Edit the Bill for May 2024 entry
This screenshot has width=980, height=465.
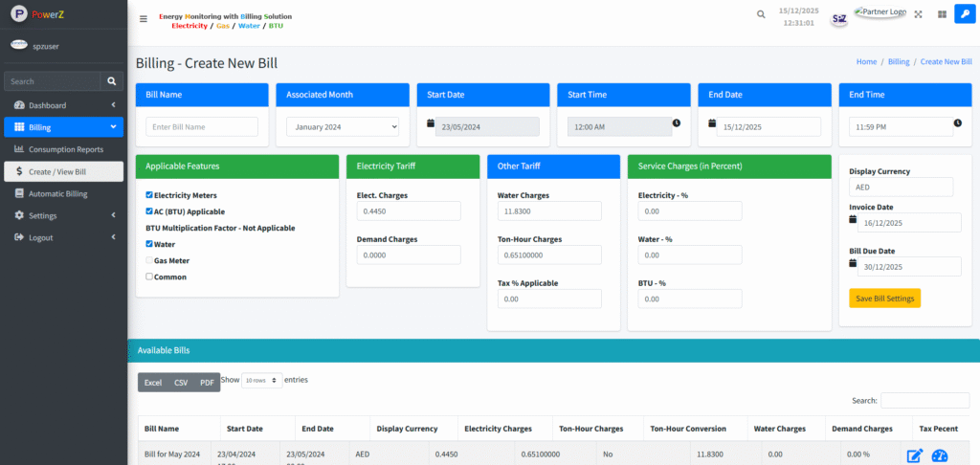click(914, 455)
